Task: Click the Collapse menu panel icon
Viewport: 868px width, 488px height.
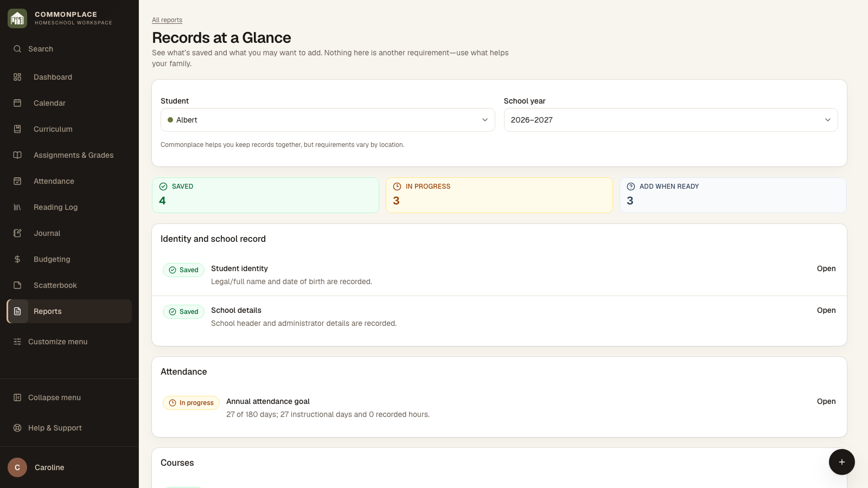Action: pos(17,397)
